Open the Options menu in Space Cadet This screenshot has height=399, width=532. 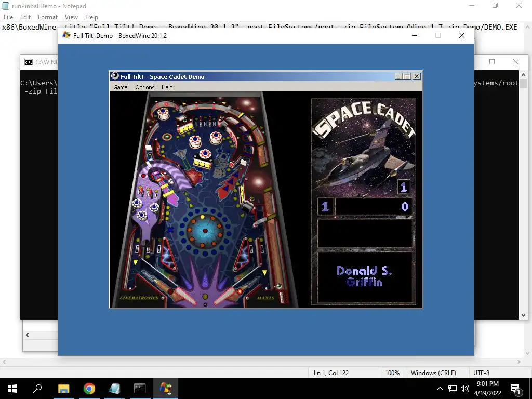pos(144,87)
